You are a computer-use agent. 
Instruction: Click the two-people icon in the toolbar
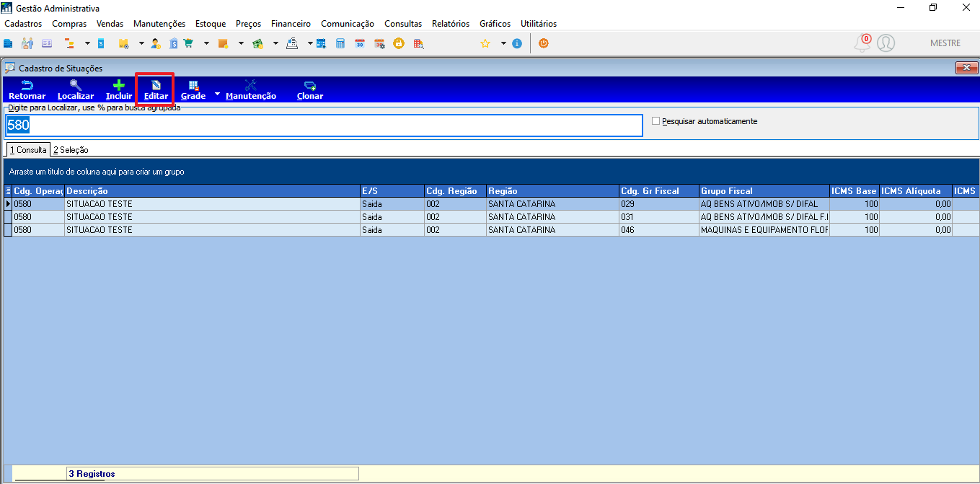click(27, 43)
